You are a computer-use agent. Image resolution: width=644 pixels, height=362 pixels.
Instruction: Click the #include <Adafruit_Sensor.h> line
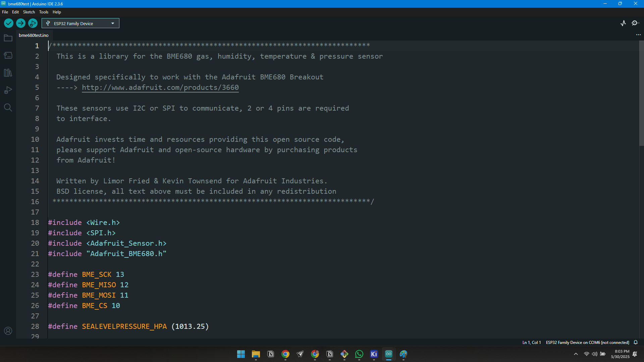107,243
